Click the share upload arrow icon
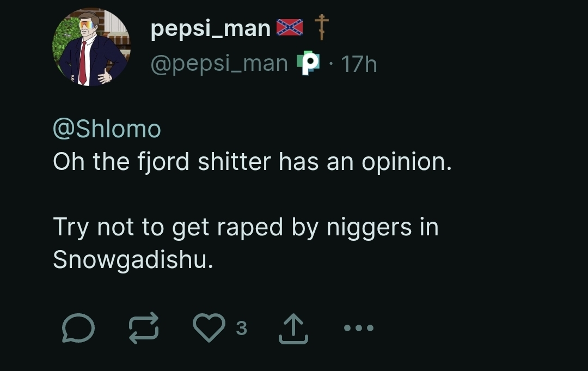Image resolution: width=588 pixels, height=371 pixels. 292,327
